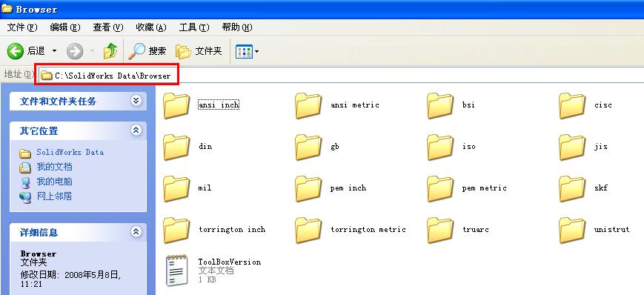
Task: Click the Browser window title bar folder icon
Action: 7,9
